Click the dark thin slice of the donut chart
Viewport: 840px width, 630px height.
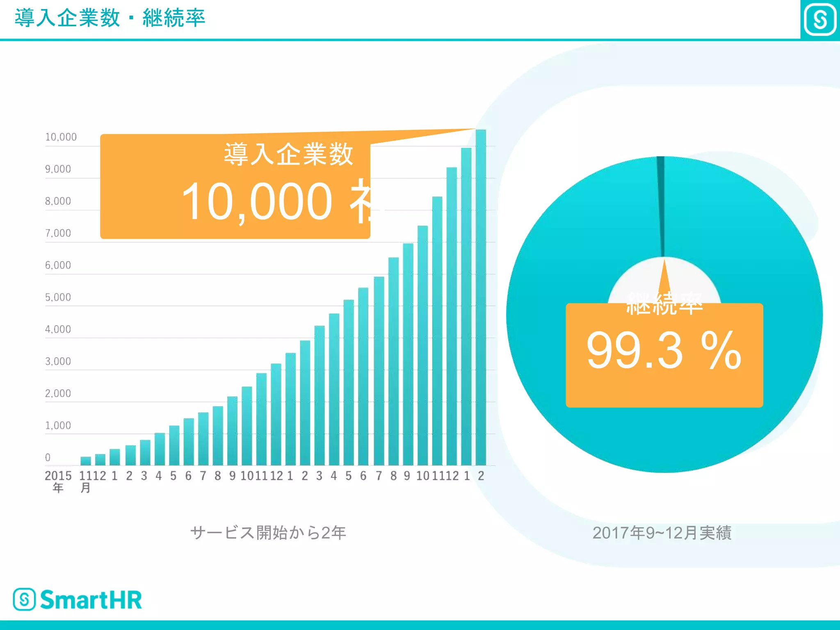click(661, 205)
